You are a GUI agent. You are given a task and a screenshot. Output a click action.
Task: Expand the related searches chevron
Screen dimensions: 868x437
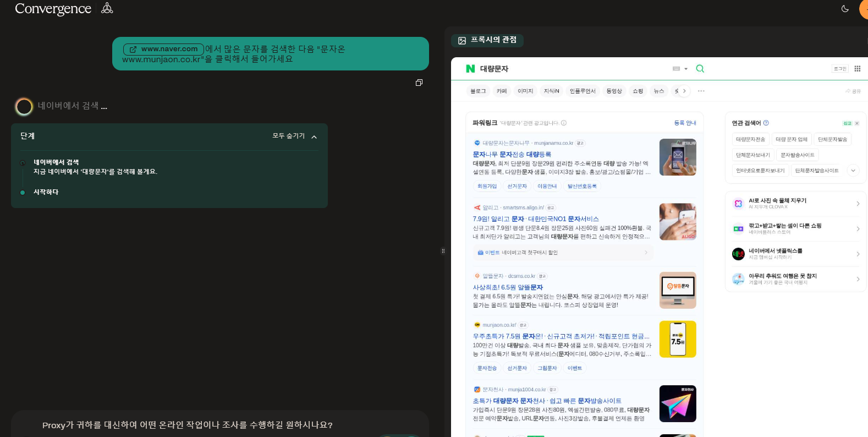(853, 170)
